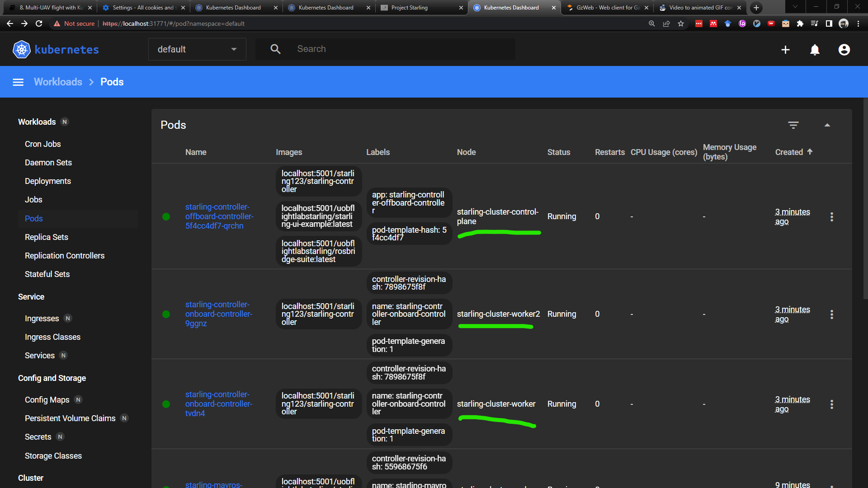
Task: Toggle the browser side panel icon
Action: pos(829,23)
